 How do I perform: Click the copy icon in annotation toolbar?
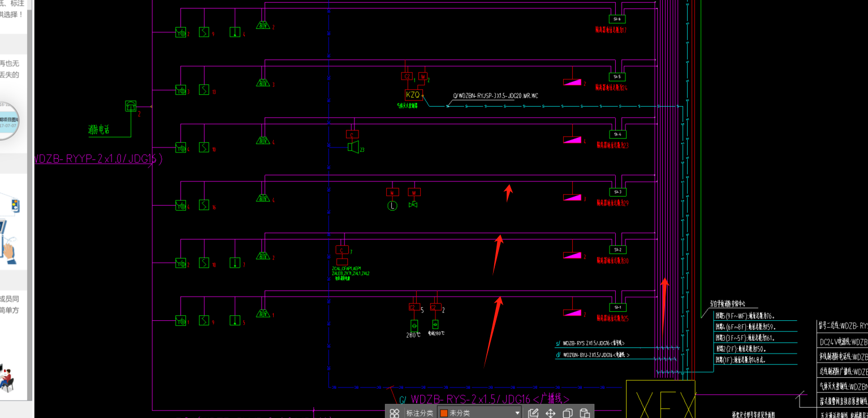point(568,413)
